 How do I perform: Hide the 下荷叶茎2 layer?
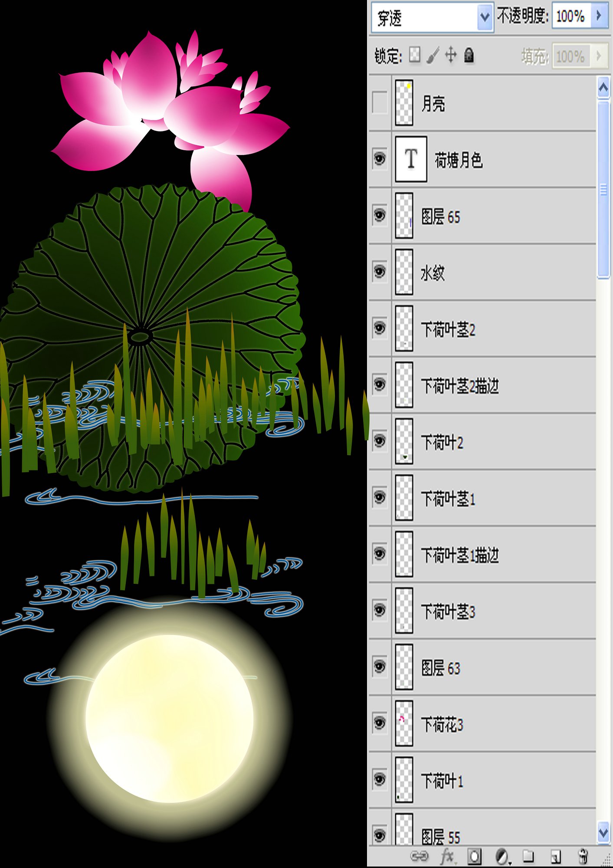pyautogui.click(x=380, y=328)
